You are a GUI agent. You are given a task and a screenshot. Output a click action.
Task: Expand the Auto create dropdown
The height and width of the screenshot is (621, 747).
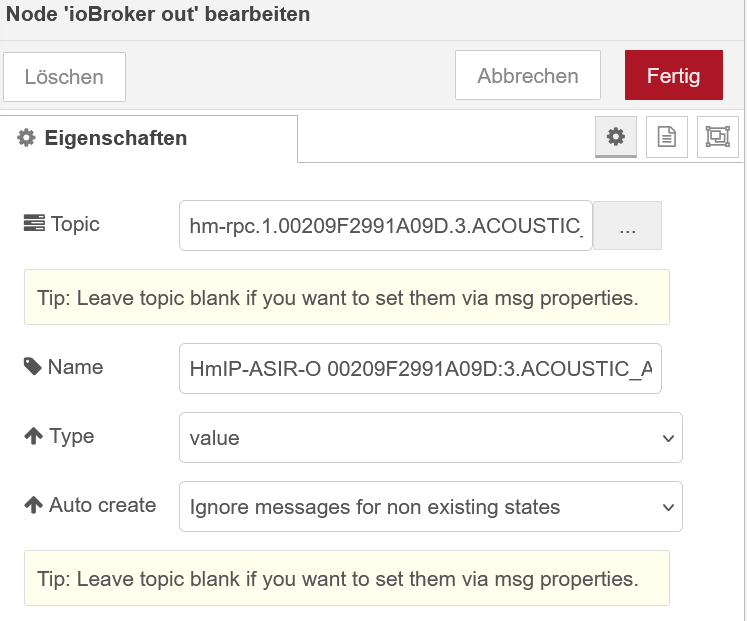coord(430,507)
